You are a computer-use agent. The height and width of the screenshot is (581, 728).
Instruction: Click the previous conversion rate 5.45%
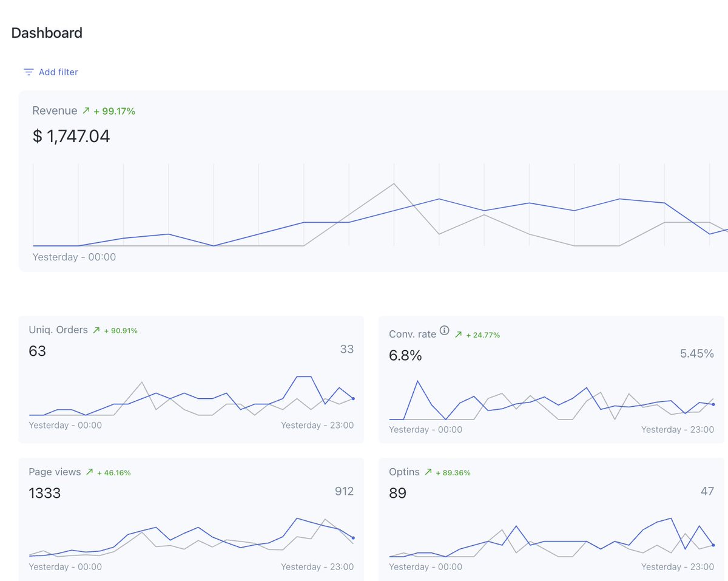pos(697,353)
